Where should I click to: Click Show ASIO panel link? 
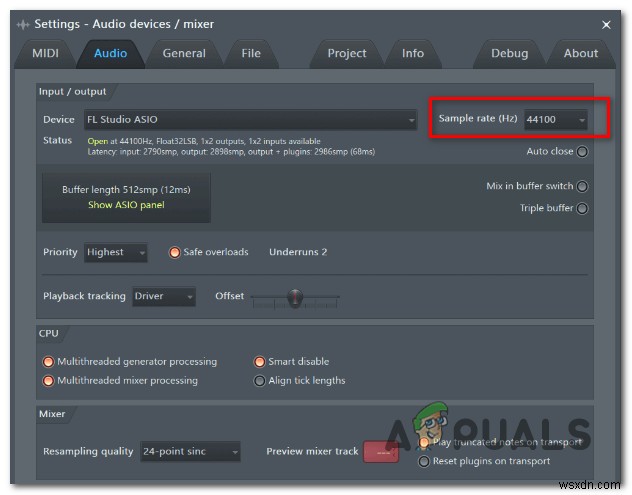[x=126, y=205]
